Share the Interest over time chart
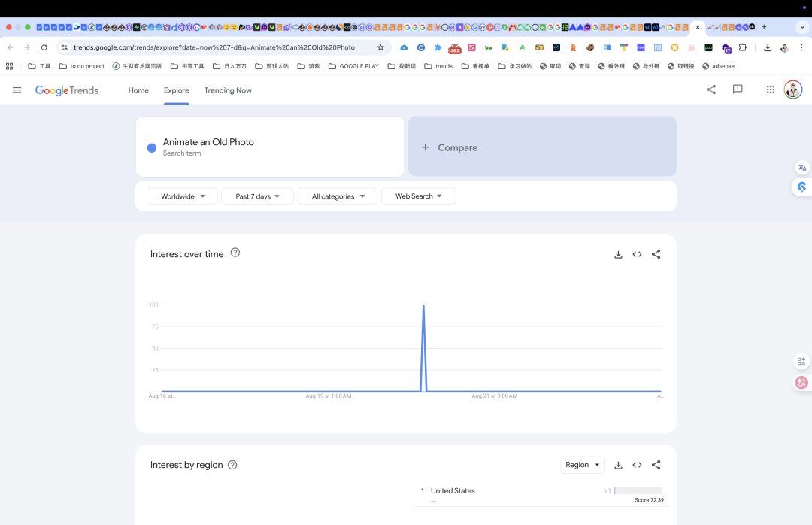Viewport: 812px width, 525px height. 656,254
